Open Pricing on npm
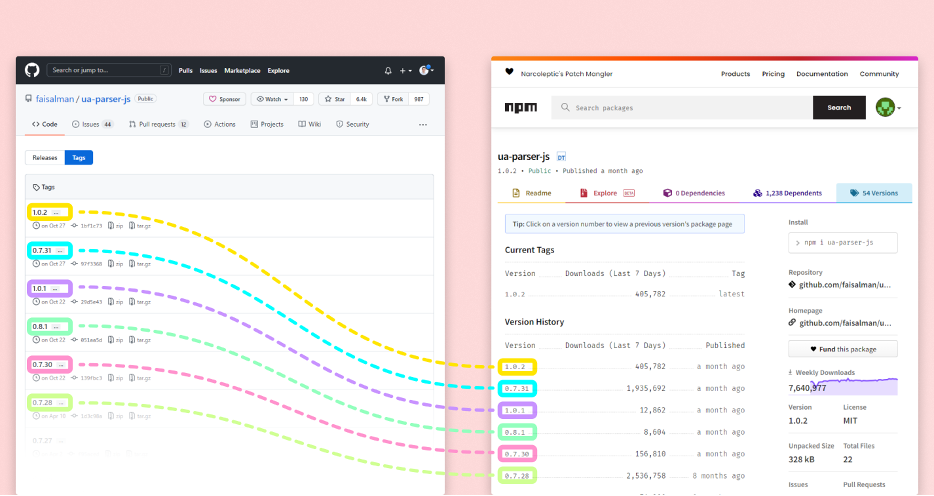The height and width of the screenshot is (496, 934). pyautogui.click(x=773, y=74)
